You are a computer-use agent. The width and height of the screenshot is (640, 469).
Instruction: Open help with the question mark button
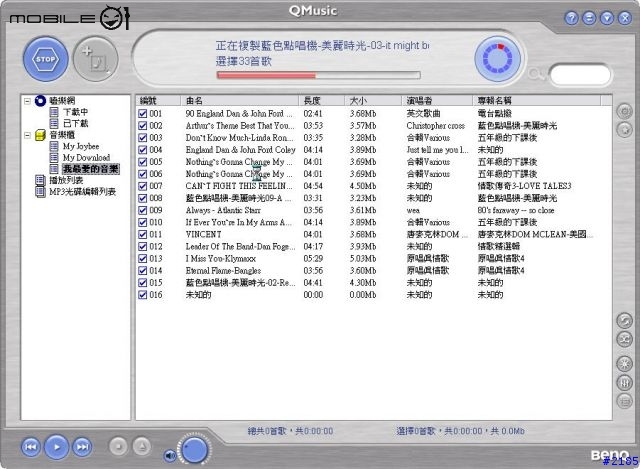[x=571, y=18]
